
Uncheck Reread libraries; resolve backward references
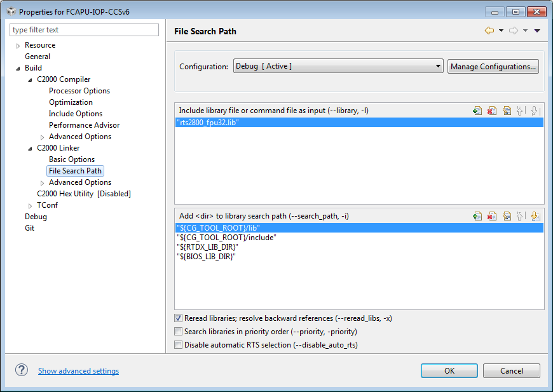(x=178, y=318)
